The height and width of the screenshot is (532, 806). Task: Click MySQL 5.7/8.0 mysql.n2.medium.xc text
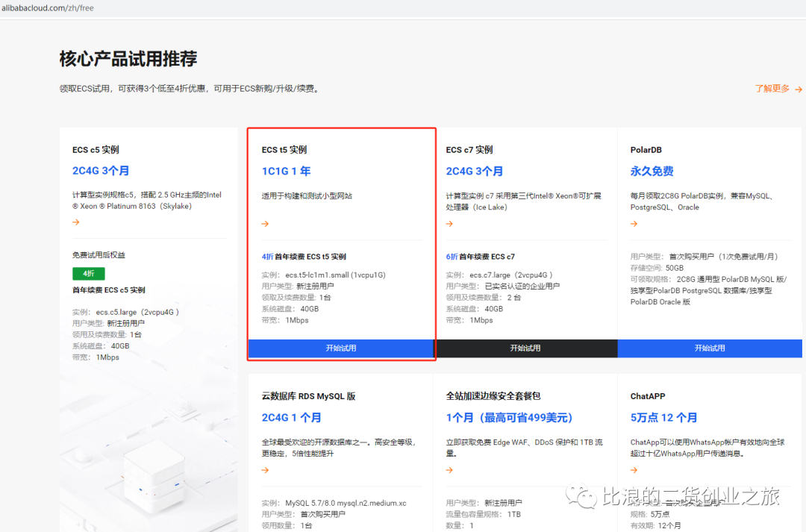click(x=346, y=503)
